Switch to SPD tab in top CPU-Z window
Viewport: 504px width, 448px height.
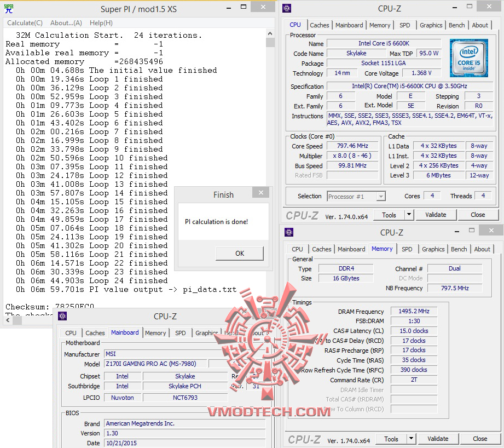(405, 25)
